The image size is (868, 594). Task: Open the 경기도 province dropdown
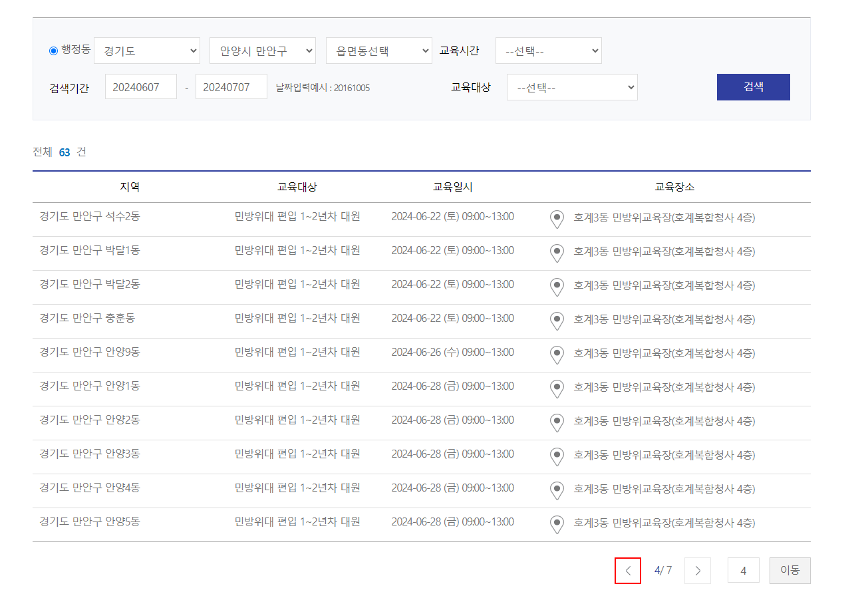147,50
